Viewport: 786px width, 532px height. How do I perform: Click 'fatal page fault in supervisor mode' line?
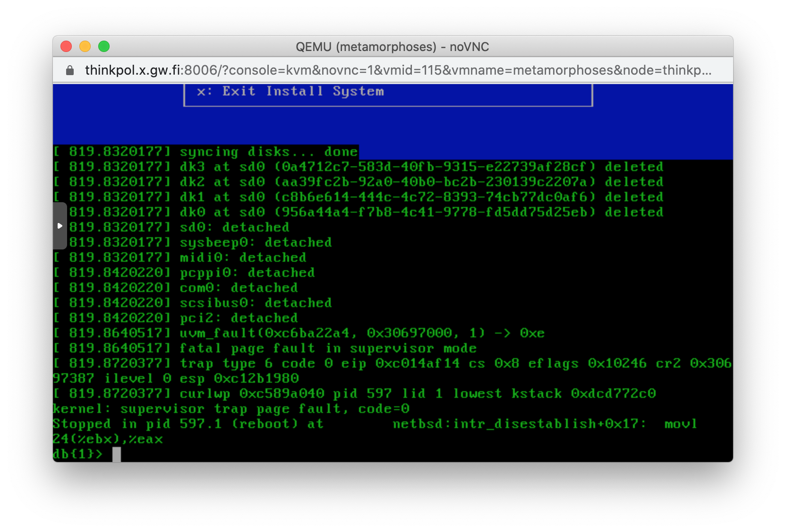(328, 348)
